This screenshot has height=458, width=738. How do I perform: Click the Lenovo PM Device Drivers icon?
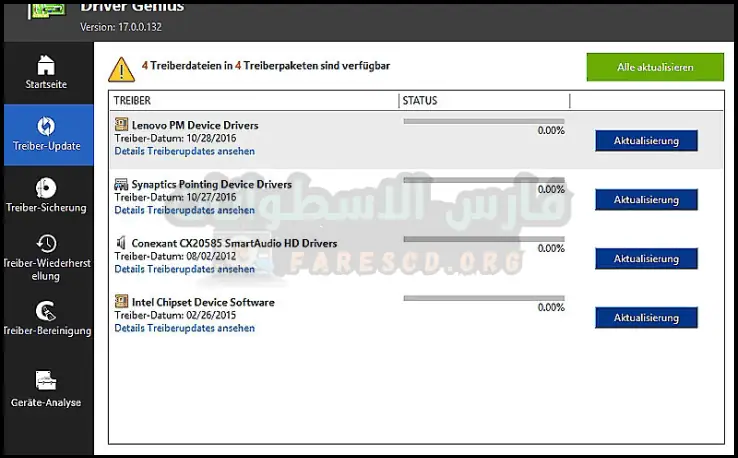point(121,125)
